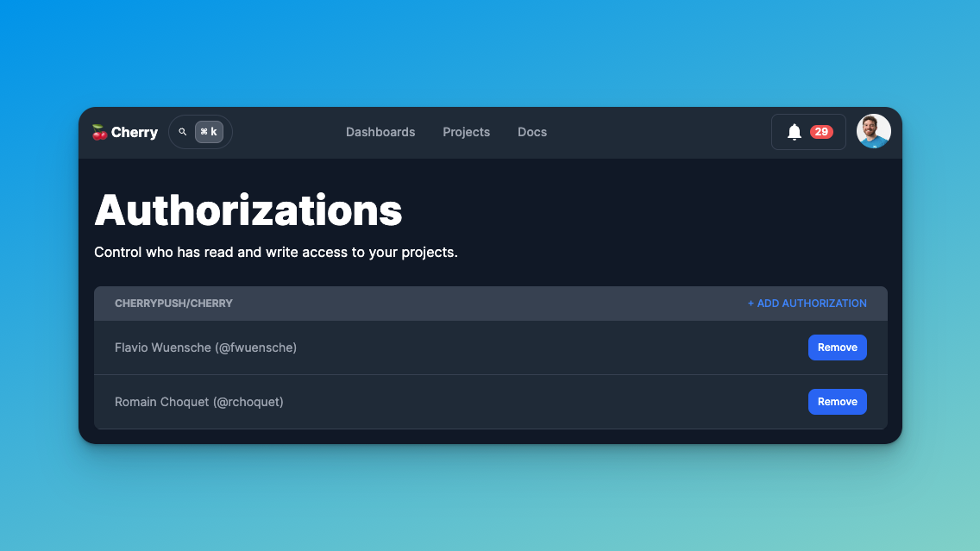The image size is (980, 551).
Task: Open the profile menu via the avatar photo
Action: click(873, 130)
